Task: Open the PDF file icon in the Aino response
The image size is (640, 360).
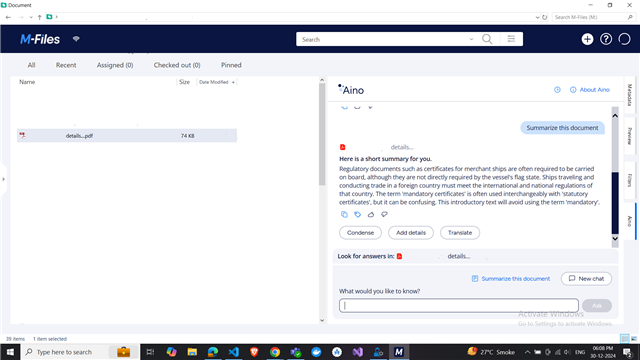Action: [342, 147]
